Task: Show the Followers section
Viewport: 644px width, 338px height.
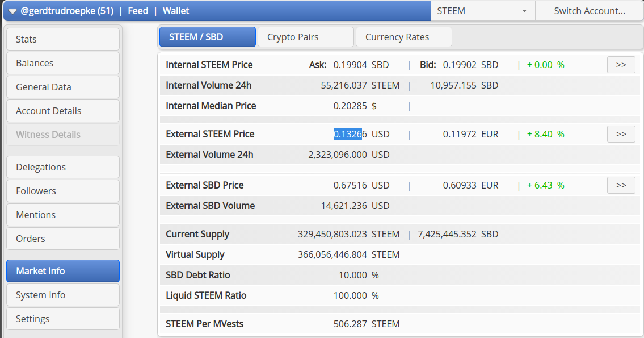Action: pyautogui.click(x=63, y=191)
